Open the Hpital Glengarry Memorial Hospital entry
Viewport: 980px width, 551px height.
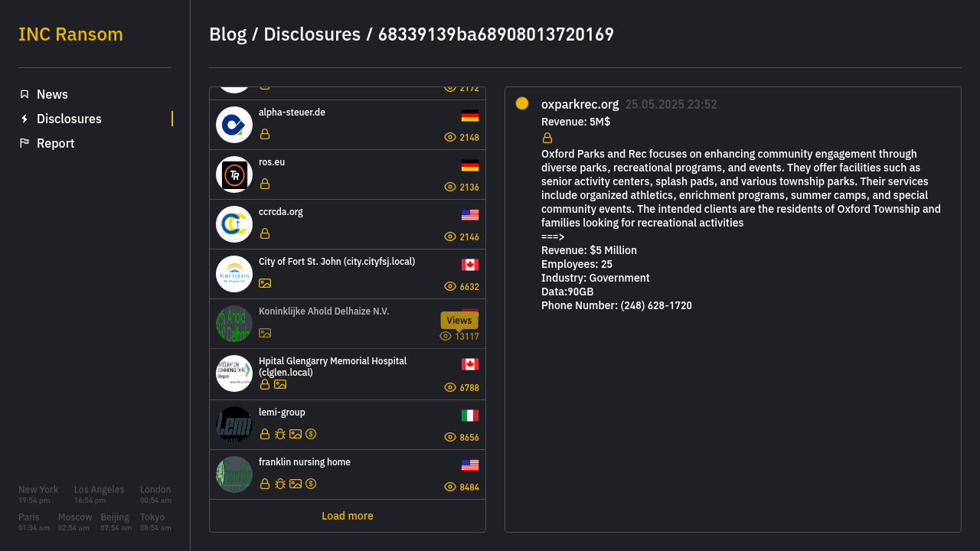348,374
